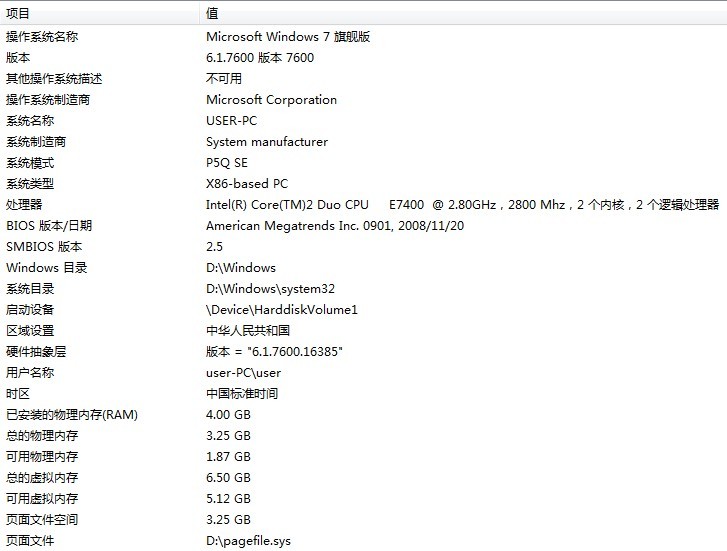Select the 系统模式 row label

coord(30,163)
